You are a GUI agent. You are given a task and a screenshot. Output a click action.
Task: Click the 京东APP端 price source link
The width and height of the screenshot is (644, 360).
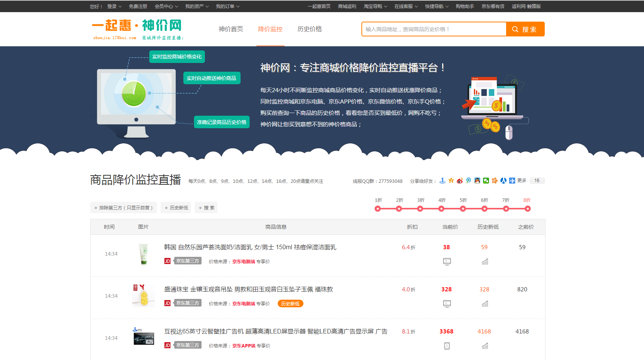click(244, 346)
